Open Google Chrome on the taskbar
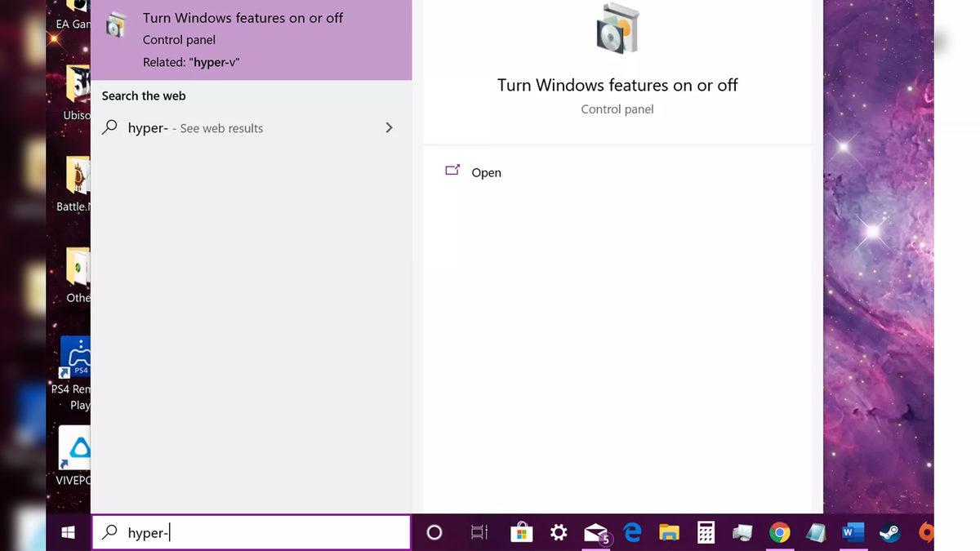Screen dimensions: 980x551 point(778,532)
